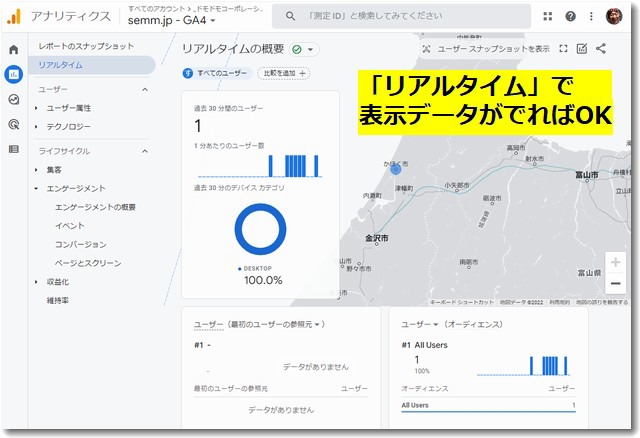The width and height of the screenshot is (640, 438).
Task: Click #1 All Users heading
Action: pos(424,345)
